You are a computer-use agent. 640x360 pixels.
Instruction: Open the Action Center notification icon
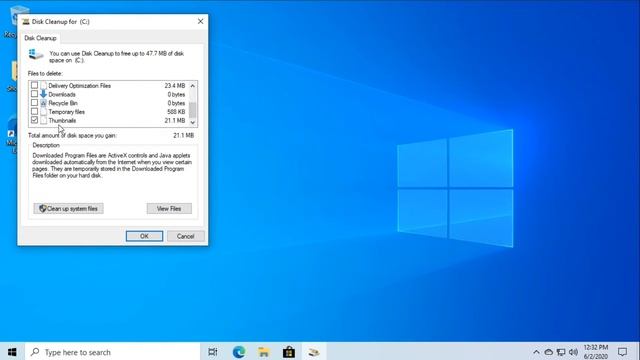[x=622, y=352]
